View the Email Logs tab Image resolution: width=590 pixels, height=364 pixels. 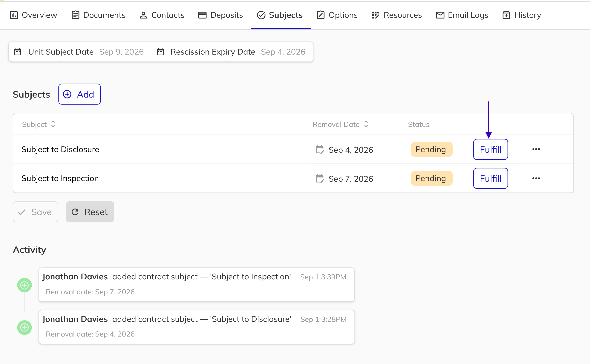(x=462, y=15)
